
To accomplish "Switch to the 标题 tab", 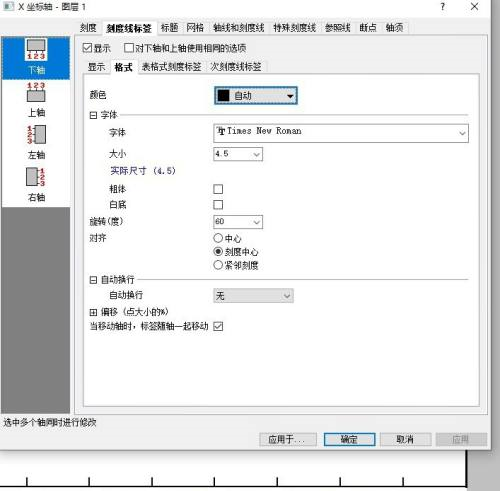I will coord(169,28).
